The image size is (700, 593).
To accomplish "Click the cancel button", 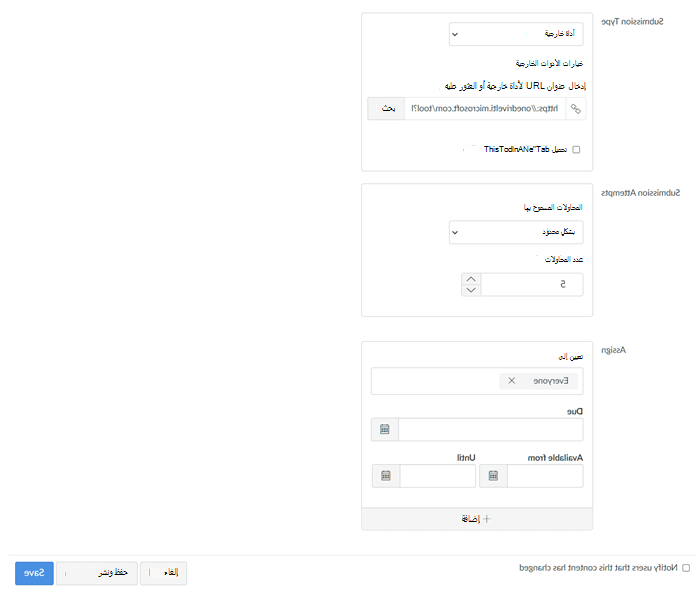I will [x=163, y=573].
